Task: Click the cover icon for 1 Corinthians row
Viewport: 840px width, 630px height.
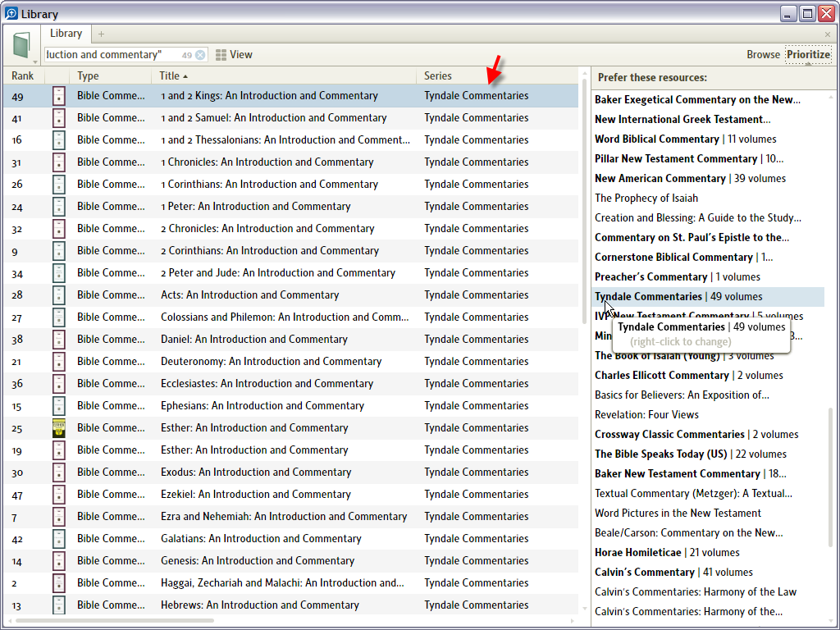Action: pos(58,185)
